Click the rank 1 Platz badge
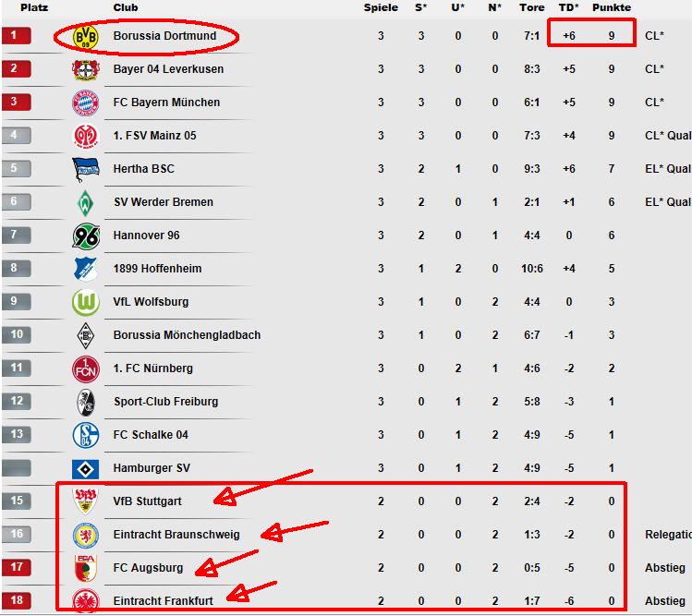Screen dimensions: 692x616 point(17,35)
